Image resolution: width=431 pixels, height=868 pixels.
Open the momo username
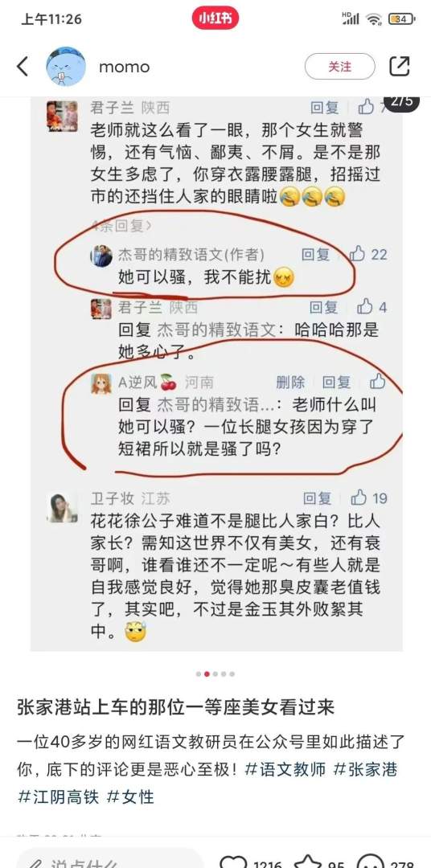tap(124, 67)
